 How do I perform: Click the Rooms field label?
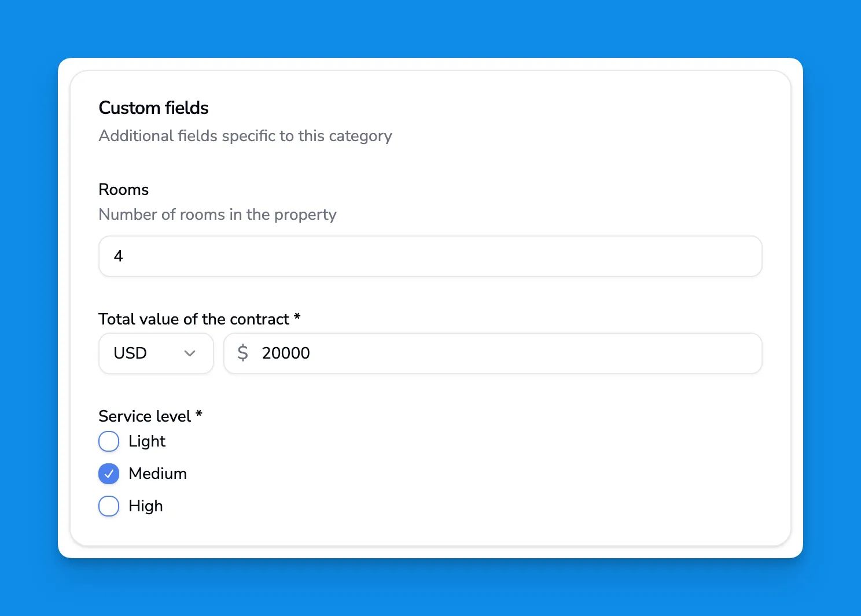123,189
